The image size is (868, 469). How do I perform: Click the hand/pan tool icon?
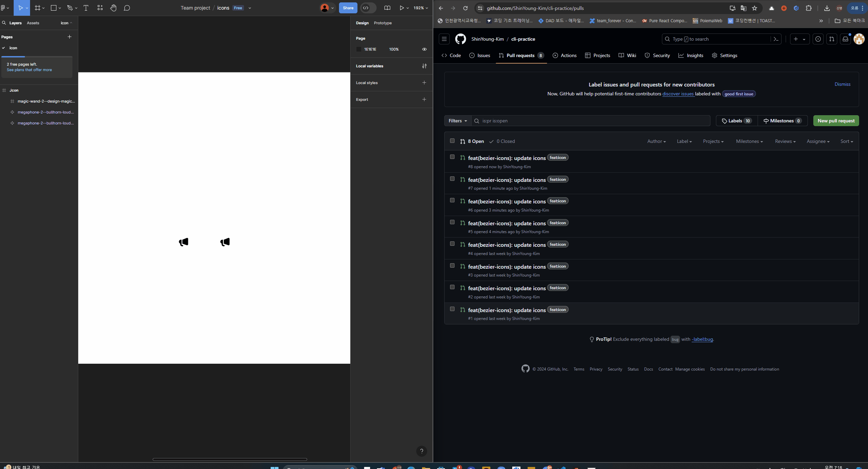click(x=113, y=8)
